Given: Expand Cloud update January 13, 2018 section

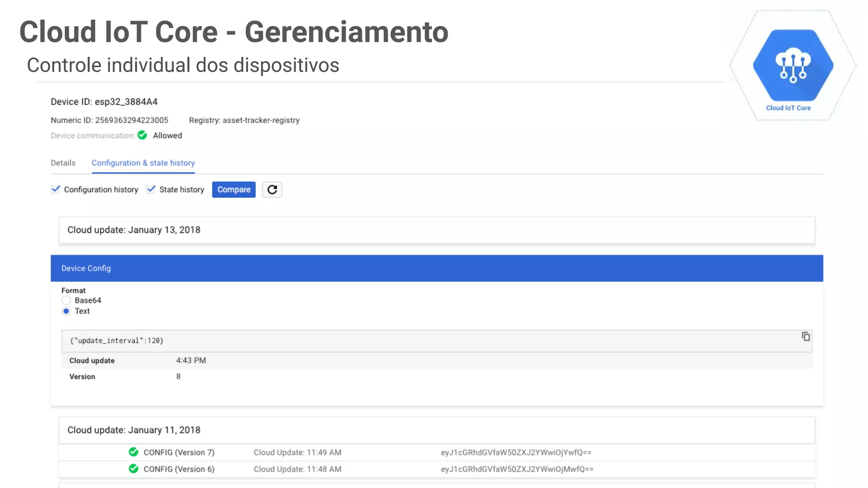Looking at the screenshot, I should 437,230.
